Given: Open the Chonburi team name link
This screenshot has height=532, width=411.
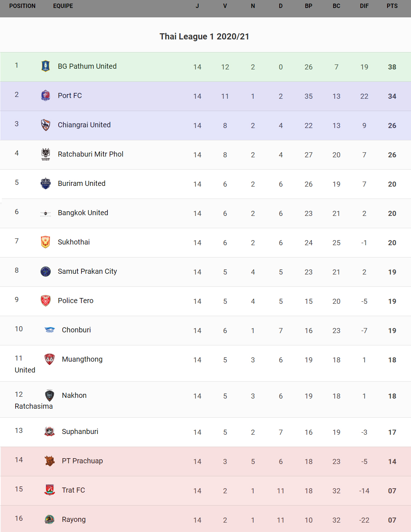Looking at the screenshot, I should 76,330.
